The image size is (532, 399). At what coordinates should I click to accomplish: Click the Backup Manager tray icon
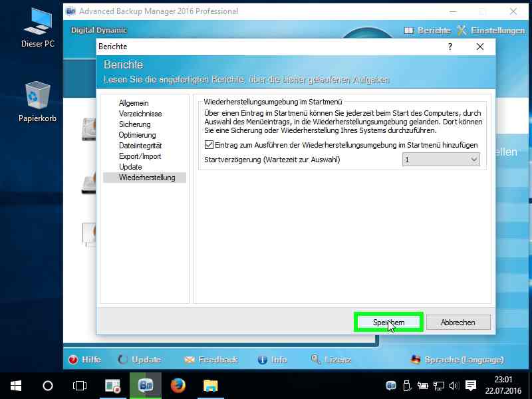pyautogui.click(x=391, y=386)
